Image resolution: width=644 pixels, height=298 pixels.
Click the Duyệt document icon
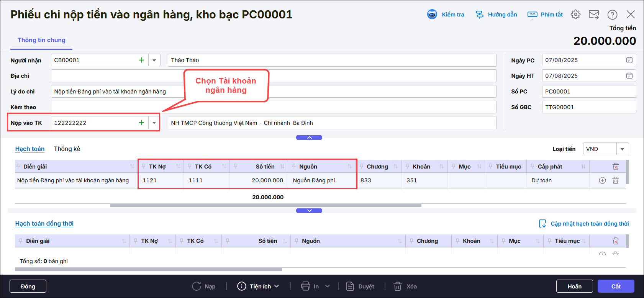coord(350,286)
